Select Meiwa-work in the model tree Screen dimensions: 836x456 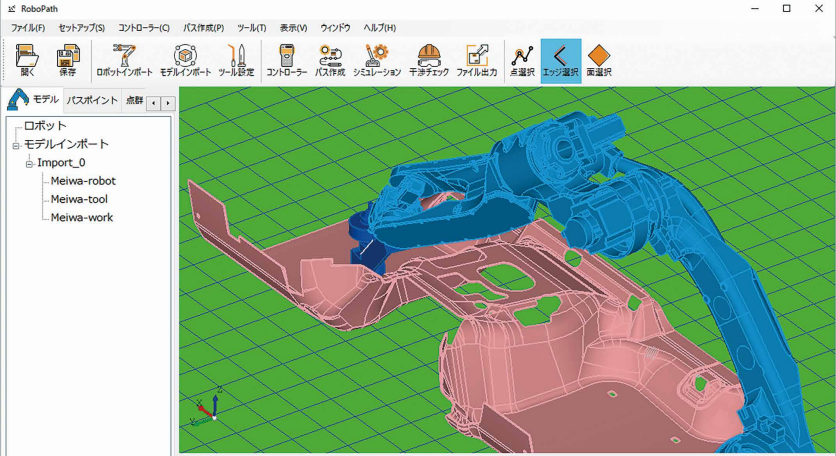(x=82, y=217)
